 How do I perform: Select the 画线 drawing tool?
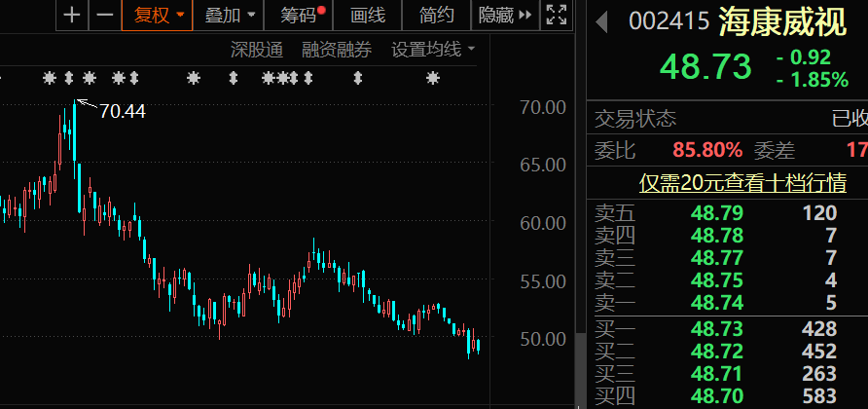coord(368,15)
